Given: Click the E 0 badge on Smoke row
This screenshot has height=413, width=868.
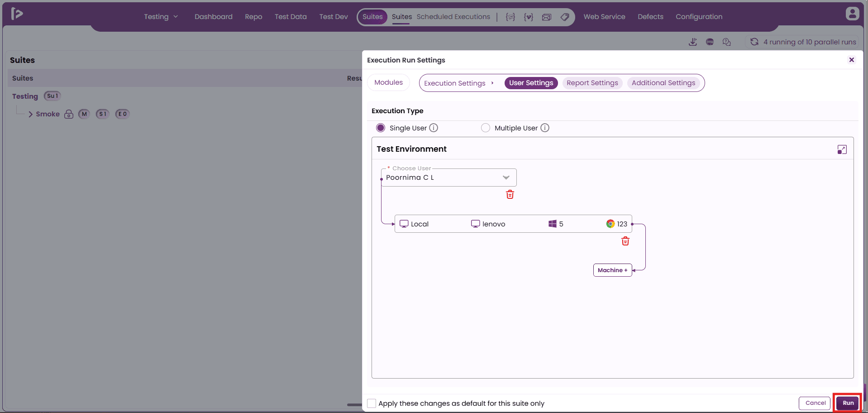Looking at the screenshot, I should pyautogui.click(x=122, y=114).
